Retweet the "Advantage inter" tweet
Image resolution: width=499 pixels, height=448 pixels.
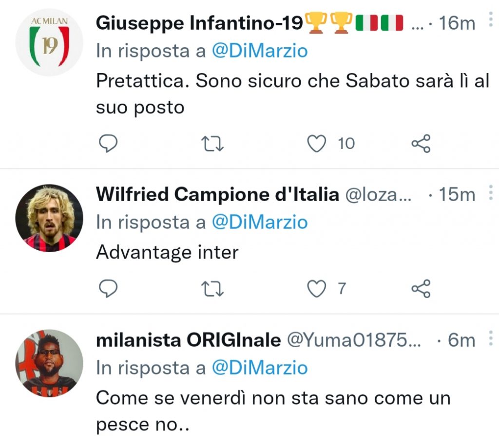[212, 289]
